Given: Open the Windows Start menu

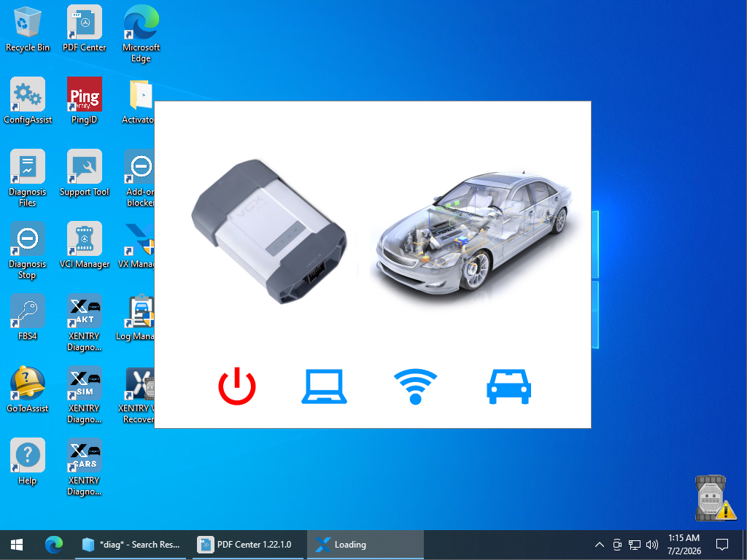Looking at the screenshot, I should pyautogui.click(x=18, y=545).
